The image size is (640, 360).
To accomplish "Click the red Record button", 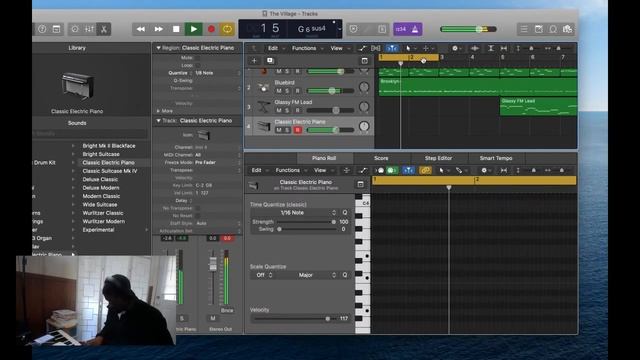I will (211, 29).
